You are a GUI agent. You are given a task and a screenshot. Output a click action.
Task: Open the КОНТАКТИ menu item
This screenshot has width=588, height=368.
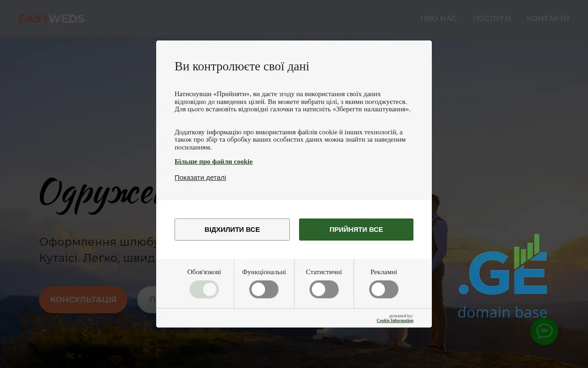tap(548, 18)
